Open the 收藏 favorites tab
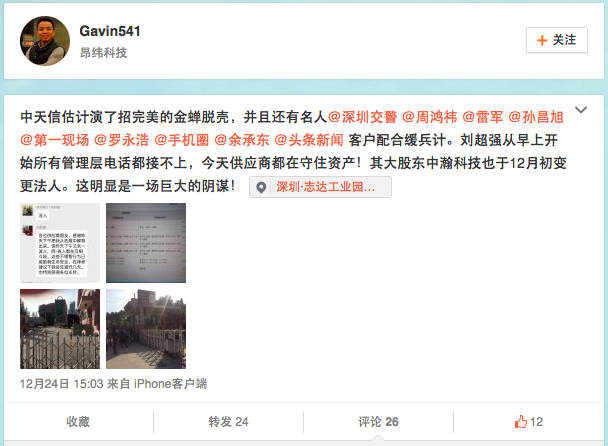The width and height of the screenshot is (608, 446). [x=78, y=422]
